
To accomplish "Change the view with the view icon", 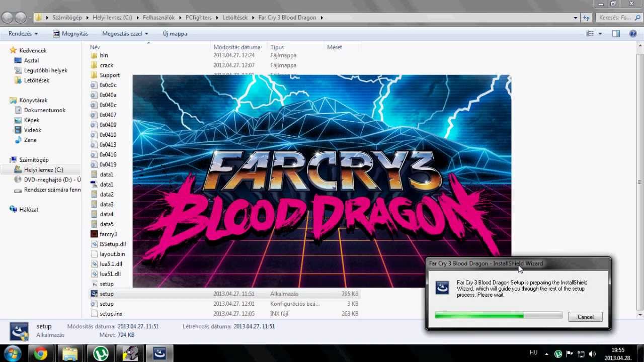I will pyautogui.click(x=590, y=34).
